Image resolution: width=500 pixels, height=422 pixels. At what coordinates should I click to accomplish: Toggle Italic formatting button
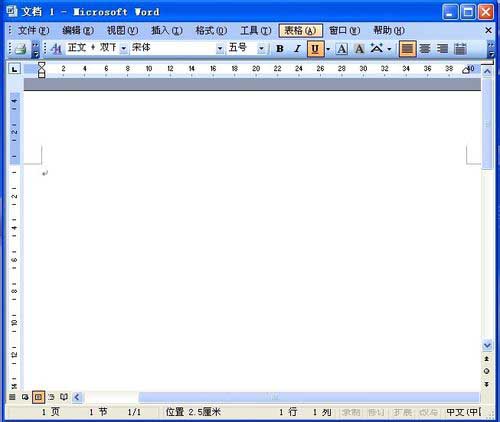[x=297, y=49]
